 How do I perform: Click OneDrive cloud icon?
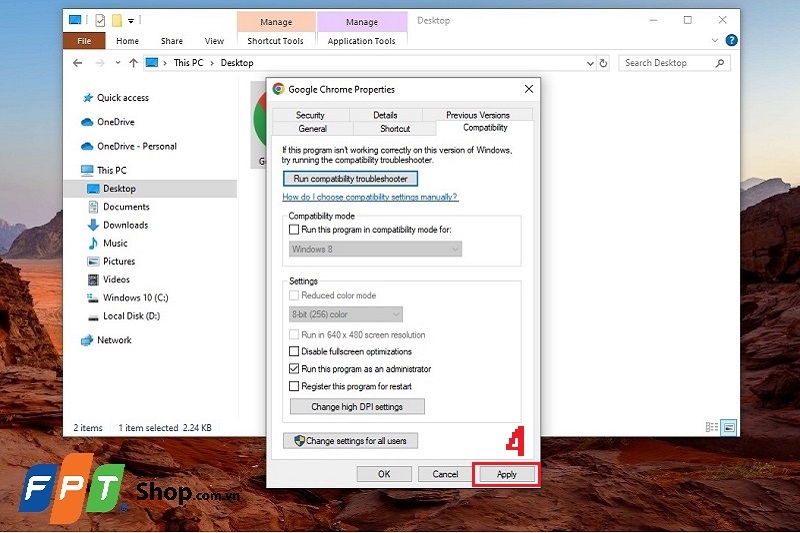87,122
